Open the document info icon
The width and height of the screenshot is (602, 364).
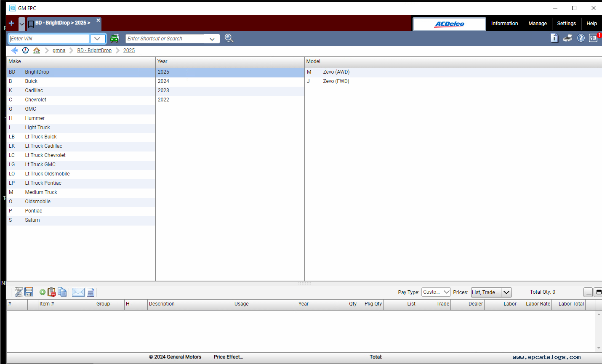[554, 38]
